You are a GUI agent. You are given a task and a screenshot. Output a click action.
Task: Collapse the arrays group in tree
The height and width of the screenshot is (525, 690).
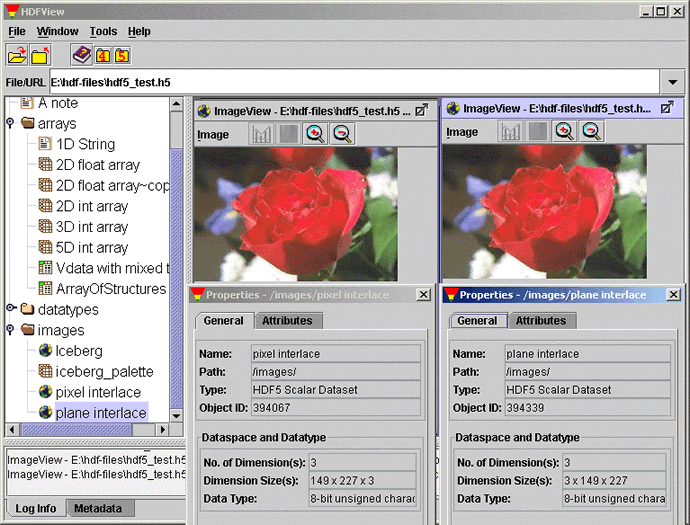[11, 123]
